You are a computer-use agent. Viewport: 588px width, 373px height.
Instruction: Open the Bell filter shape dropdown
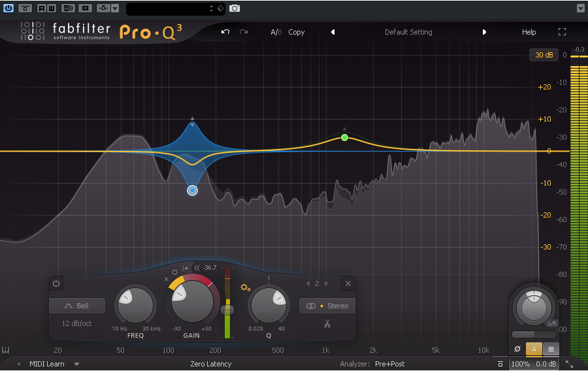77,306
